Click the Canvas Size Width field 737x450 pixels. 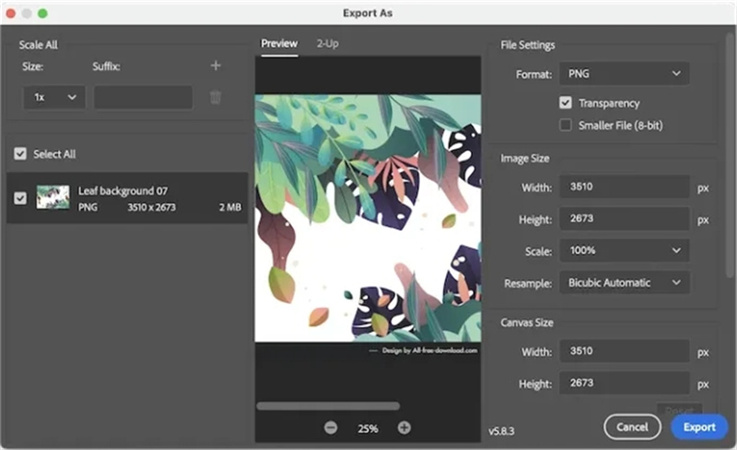click(624, 351)
